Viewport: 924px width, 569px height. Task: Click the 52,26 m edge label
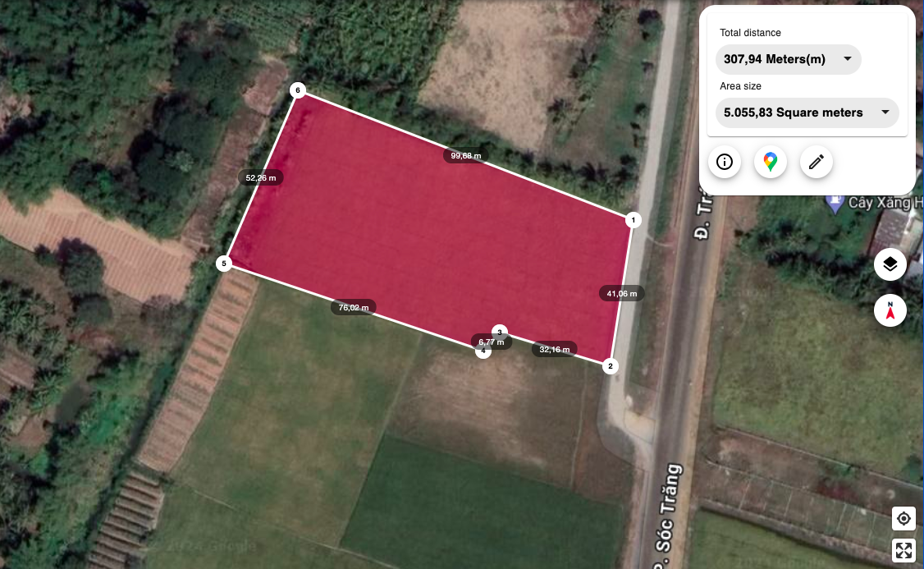click(x=260, y=177)
